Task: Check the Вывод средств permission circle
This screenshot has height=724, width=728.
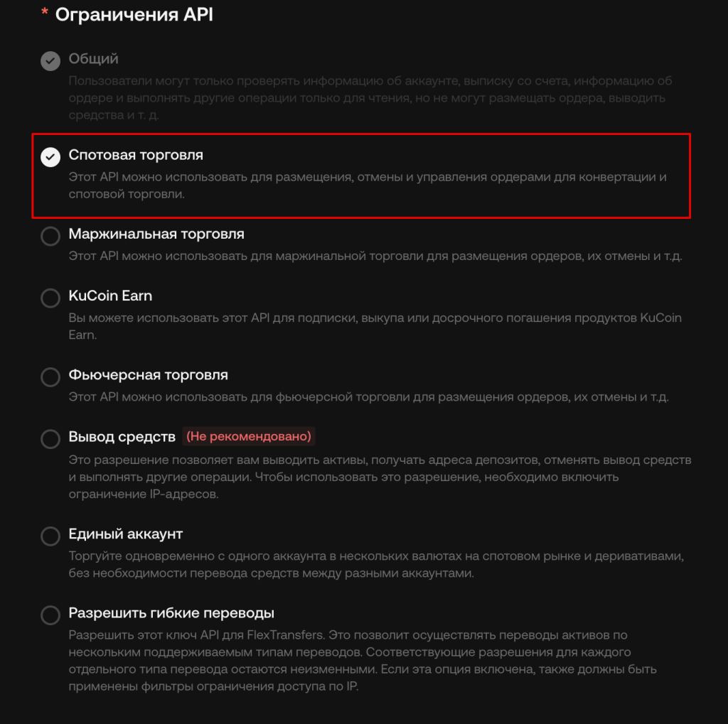Action: [50, 439]
